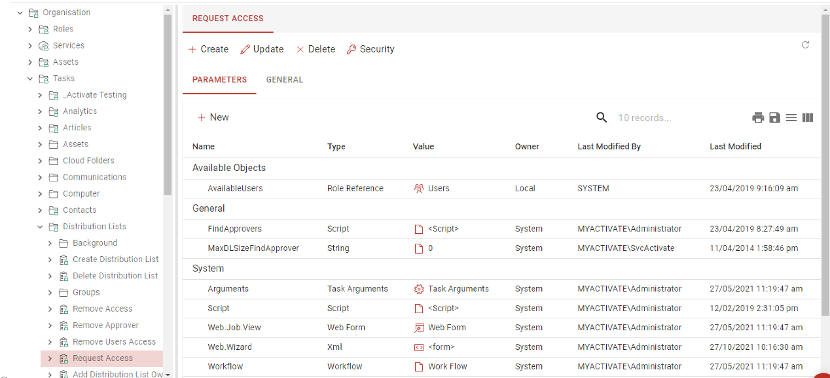Collapse the Tasks tree node

pos(30,78)
